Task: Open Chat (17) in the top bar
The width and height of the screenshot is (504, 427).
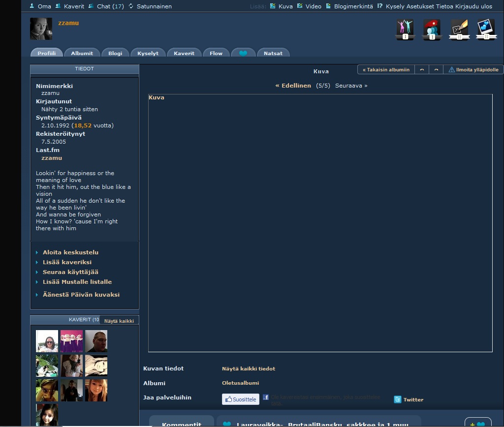Action: coord(110,6)
